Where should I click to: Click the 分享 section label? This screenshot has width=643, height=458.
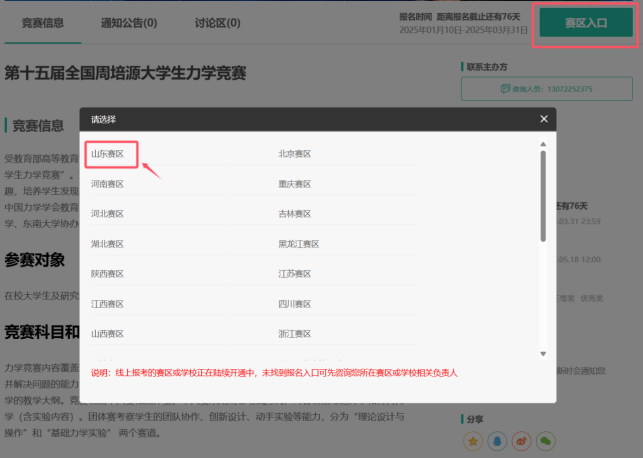475,419
